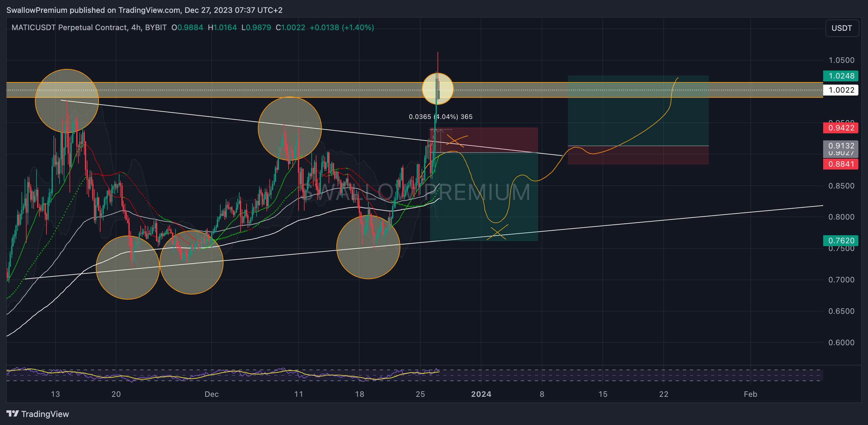
Task: Select the small circle around the latest candle
Action: (438, 89)
